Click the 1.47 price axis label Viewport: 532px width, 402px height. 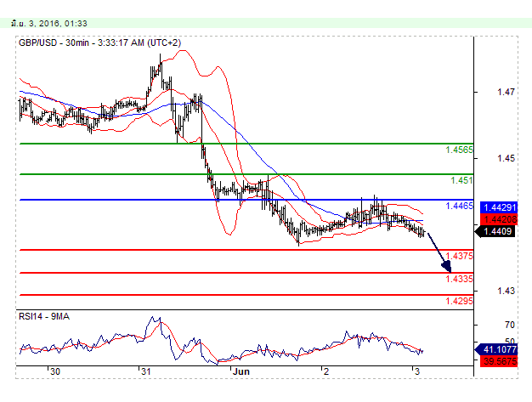506,92
